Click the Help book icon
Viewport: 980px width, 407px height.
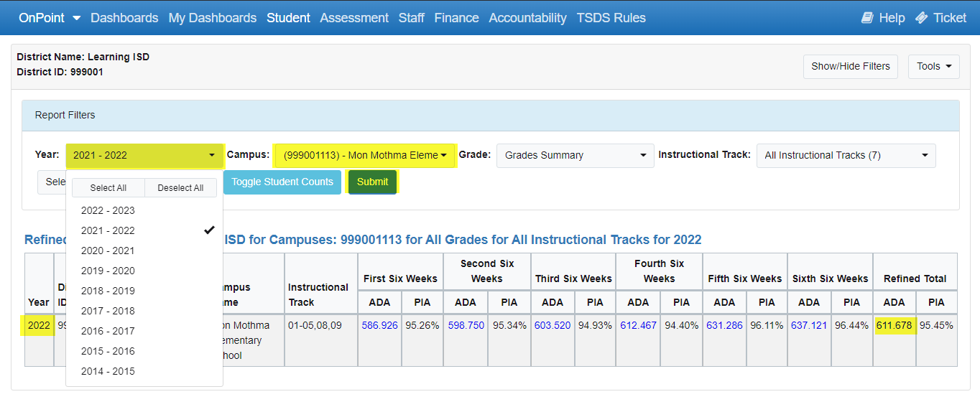(x=867, y=18)
